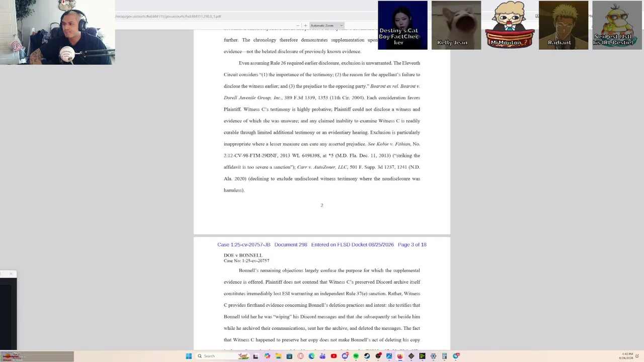
Task: Zoom out the PDF with minus button
Action: pos(298,26)
